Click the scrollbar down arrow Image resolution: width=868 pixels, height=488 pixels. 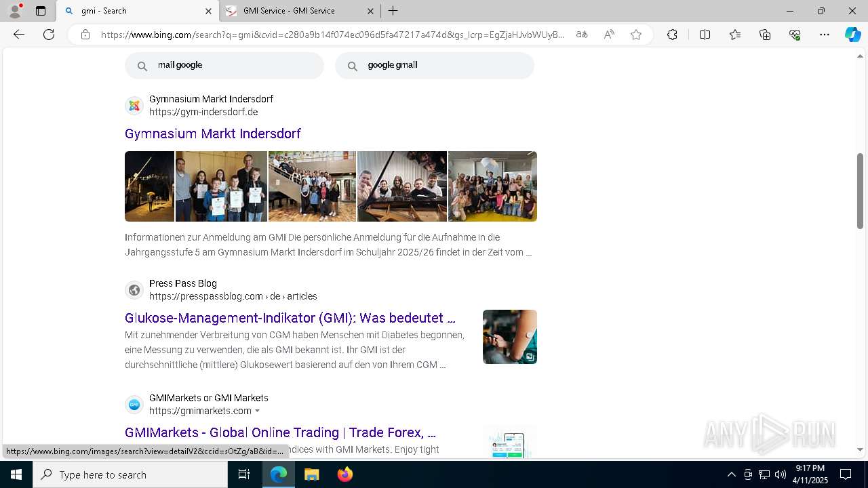(861, 449)
